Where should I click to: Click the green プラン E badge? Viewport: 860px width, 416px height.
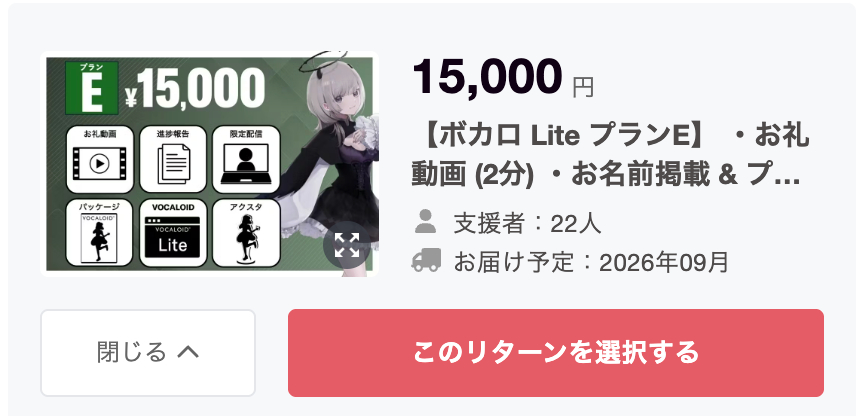pos(92,88)
